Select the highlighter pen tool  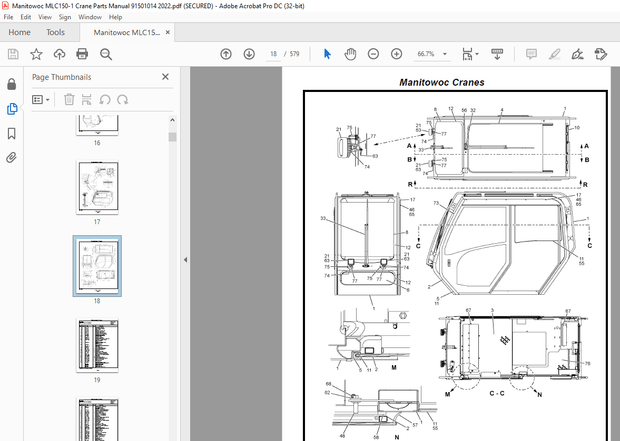554,54
